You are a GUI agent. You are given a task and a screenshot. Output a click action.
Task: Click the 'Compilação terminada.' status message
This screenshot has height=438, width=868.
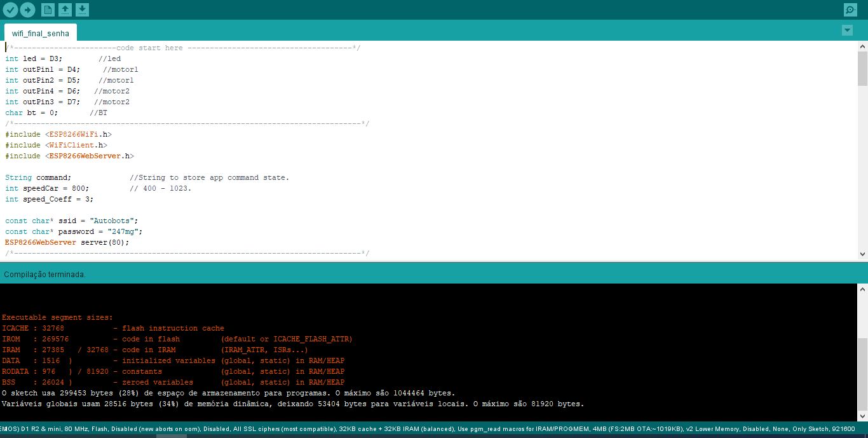coord(45,275)
